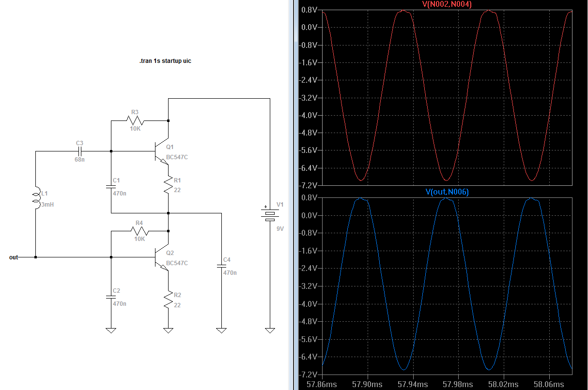Click the 0.0V label in blue trace pane
This screenshot has width=588, height=390.
pyautogui.click(x=309, y=216)
